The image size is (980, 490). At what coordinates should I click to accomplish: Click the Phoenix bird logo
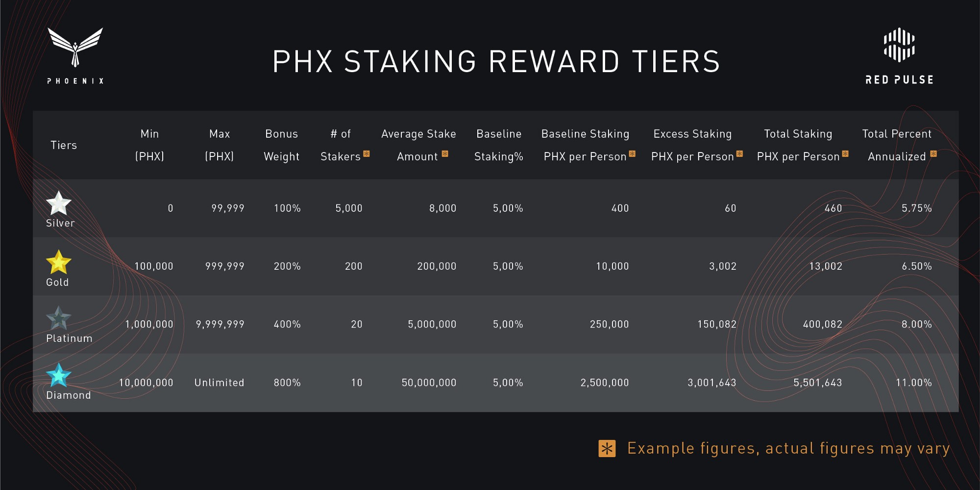[x=75, y=47]
